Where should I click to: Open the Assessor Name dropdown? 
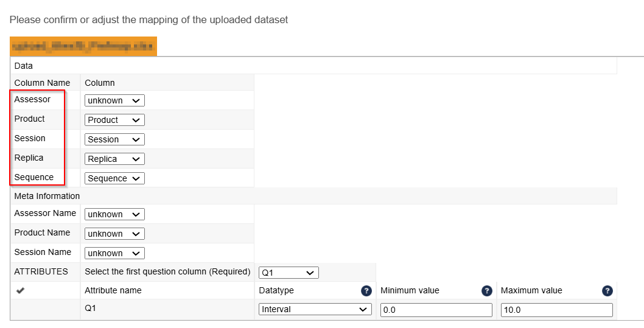(114, 214)
